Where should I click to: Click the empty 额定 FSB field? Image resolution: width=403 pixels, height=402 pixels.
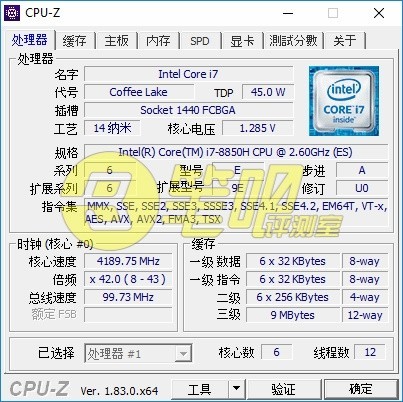pyautogui.click(x=128, y=315)
